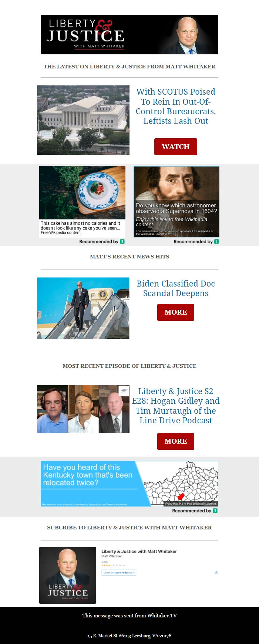Click MORE button under Biden headline

(x=176, y=312)
